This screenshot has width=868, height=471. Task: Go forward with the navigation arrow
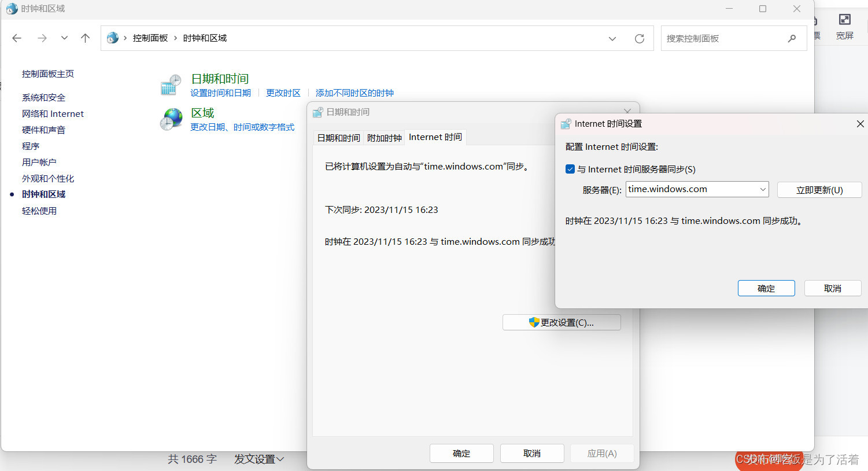[42, 38]
